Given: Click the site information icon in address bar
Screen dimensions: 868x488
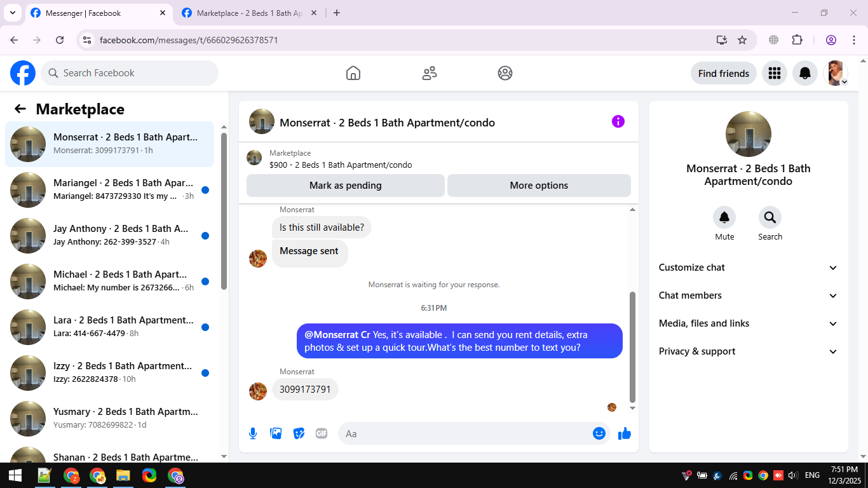Looking at the screenshot, I should coord(88,40).
